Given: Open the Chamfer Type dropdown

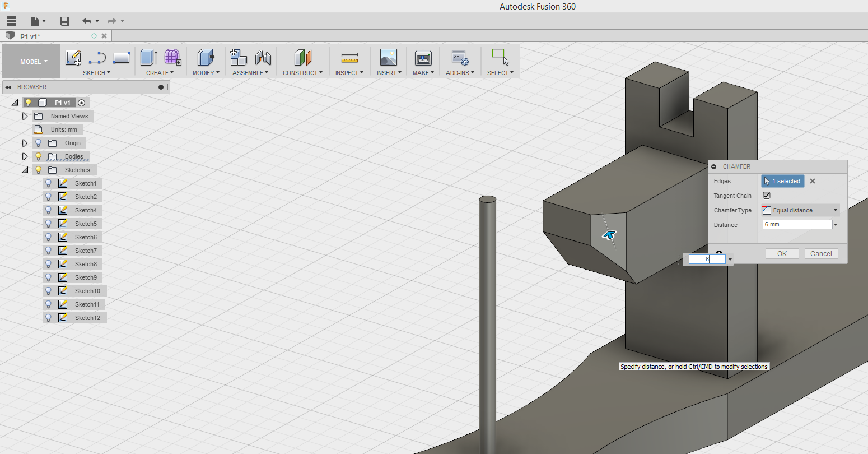Looking at the screenshot, I should point(800,210).
